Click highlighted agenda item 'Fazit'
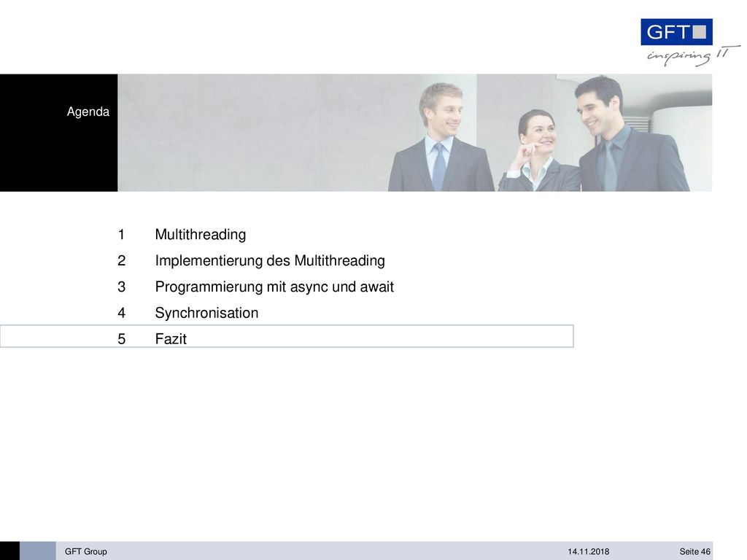This screenshot has width=747, height=560. (x=286, y=337)
